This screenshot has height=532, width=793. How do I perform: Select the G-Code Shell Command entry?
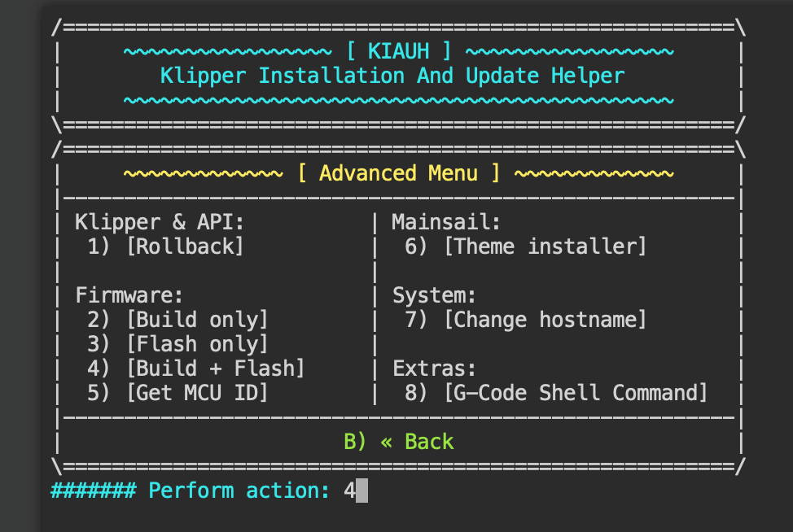coord(556,393)
